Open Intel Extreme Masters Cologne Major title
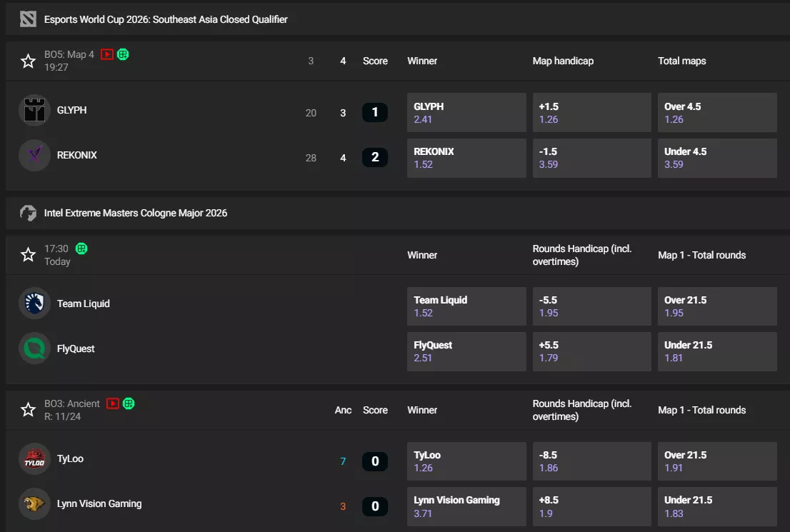Screen dimensions: 790x532 (x=136, y=213)
